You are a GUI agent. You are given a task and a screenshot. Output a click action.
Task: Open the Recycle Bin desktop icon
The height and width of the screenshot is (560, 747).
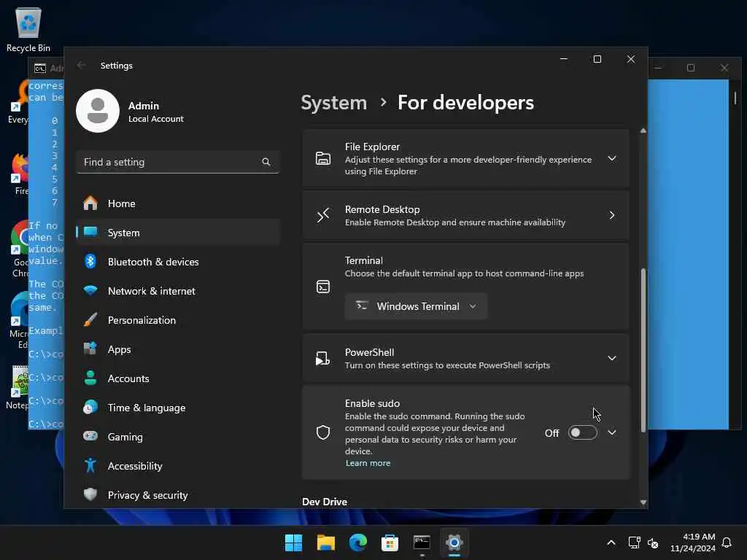tap(28, 29)
